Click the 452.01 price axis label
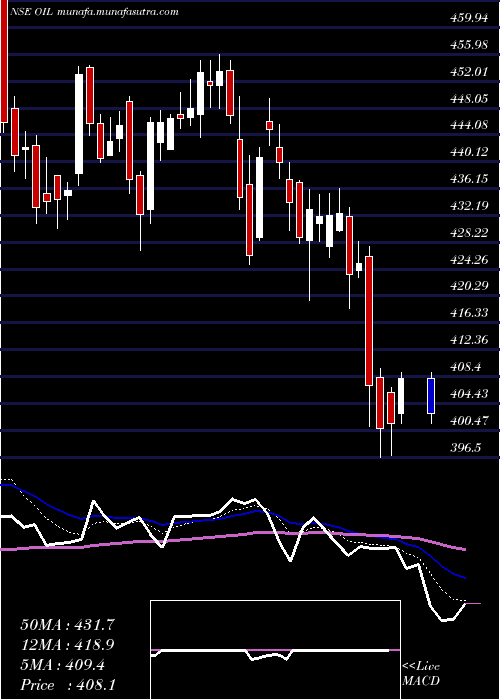The width and height of the screenshot is (500, 700). 469,72
